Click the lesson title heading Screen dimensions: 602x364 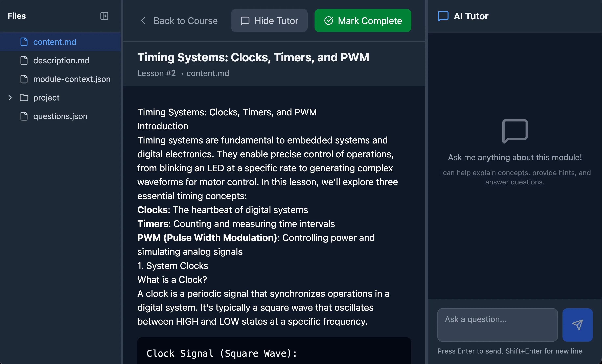coord(253,58)
